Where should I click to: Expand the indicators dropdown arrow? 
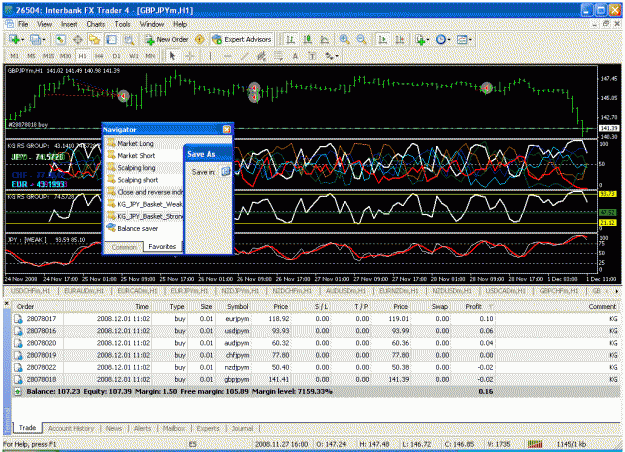pyautogui.click(x=427, y=39)
